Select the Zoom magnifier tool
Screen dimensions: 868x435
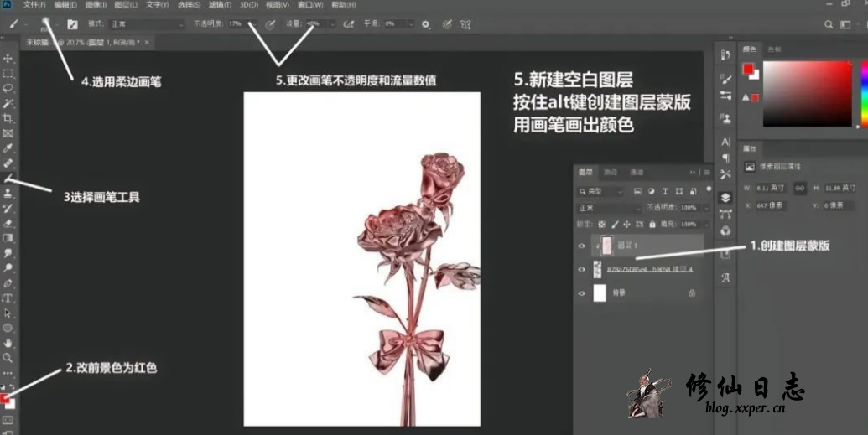pos(8,357)
